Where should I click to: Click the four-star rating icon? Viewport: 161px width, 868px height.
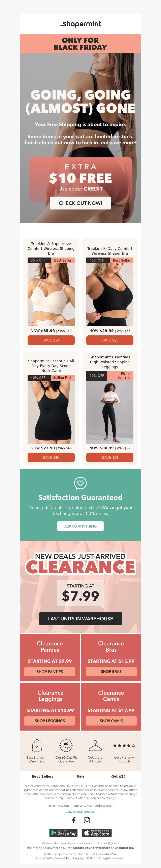click(124, 745)
